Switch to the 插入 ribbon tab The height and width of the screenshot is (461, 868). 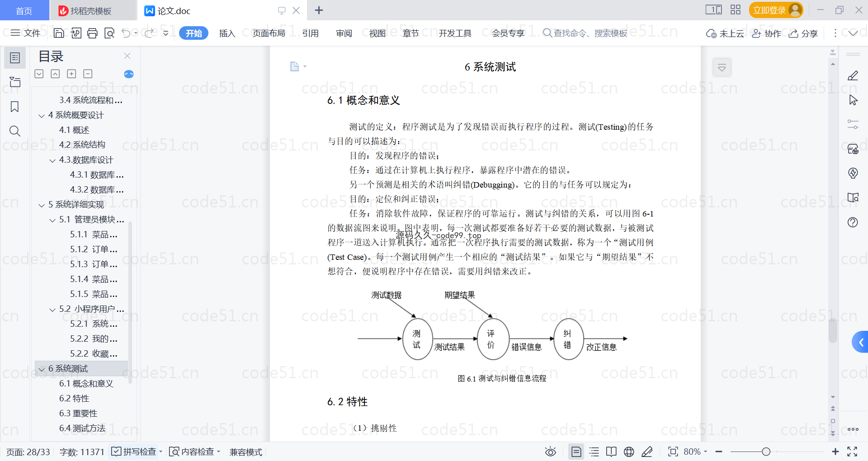click(x=227, y=33)
